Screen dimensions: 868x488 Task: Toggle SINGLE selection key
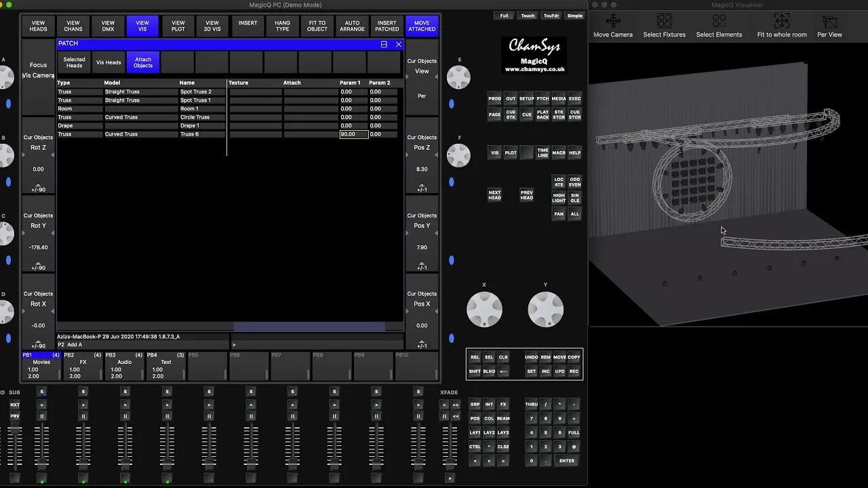coord(574,198)
